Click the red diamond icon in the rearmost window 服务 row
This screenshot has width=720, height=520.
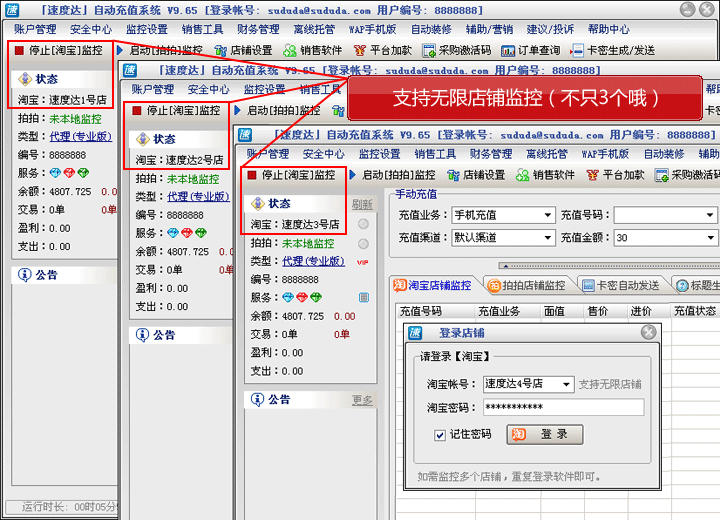coord(69,173)
